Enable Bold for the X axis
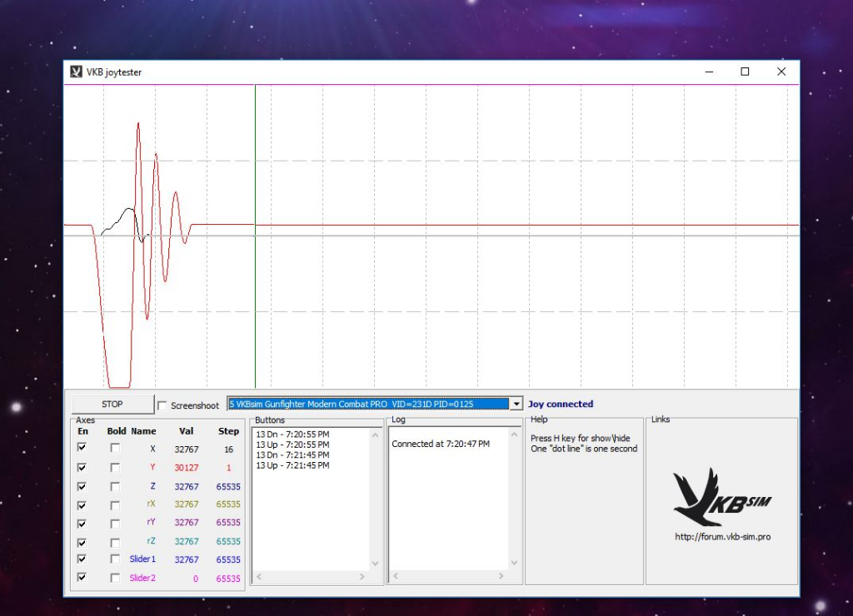The height and width of the screenshot is (616, 853). 115,448
